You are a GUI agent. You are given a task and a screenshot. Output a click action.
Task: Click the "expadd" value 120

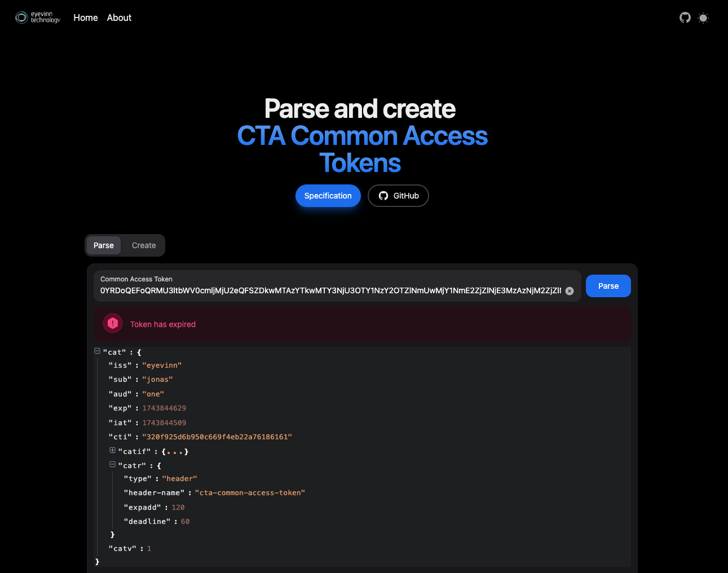coord(178,508)
